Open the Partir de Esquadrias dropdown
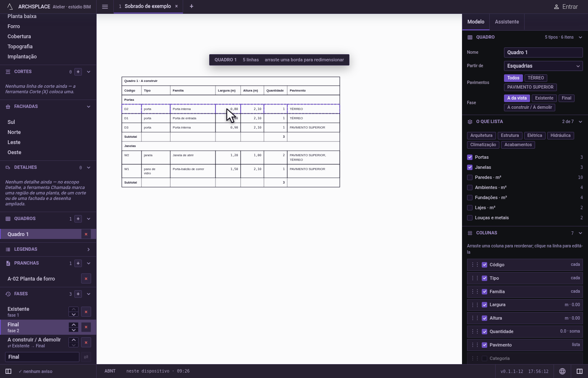The width and height of the screenshot is (588, 378). click(x=543, y=66)
